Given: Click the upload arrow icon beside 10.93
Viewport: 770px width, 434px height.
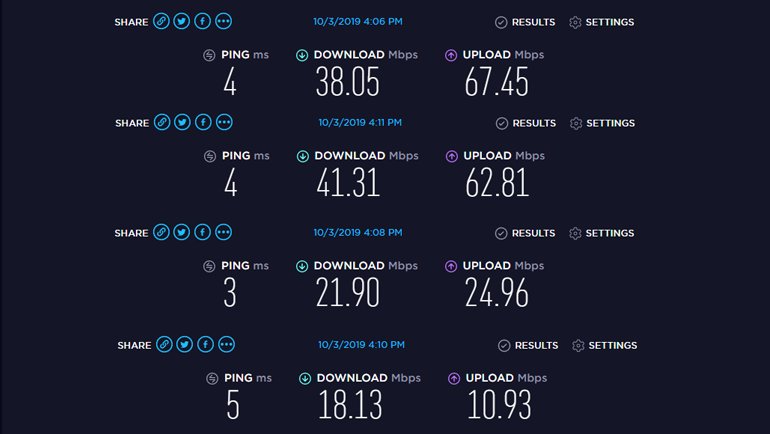Looking at the screenshot, I should click(456, 378).
